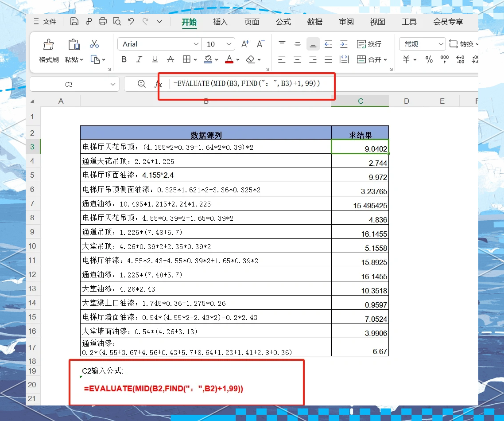
Task: Click increase indent icon
Action: click(x=344, y=44)
